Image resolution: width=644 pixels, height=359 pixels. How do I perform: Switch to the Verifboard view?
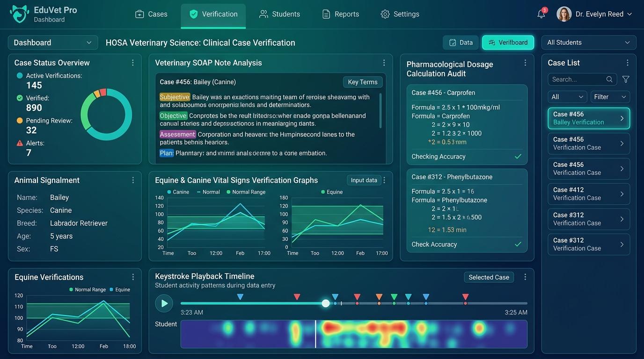(x=508, y=43)
